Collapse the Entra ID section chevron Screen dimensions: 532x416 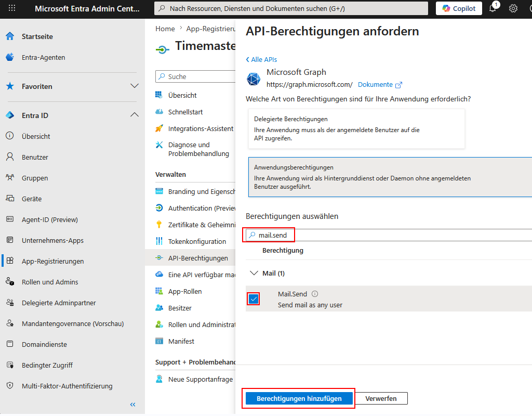[x=135, y=115]
